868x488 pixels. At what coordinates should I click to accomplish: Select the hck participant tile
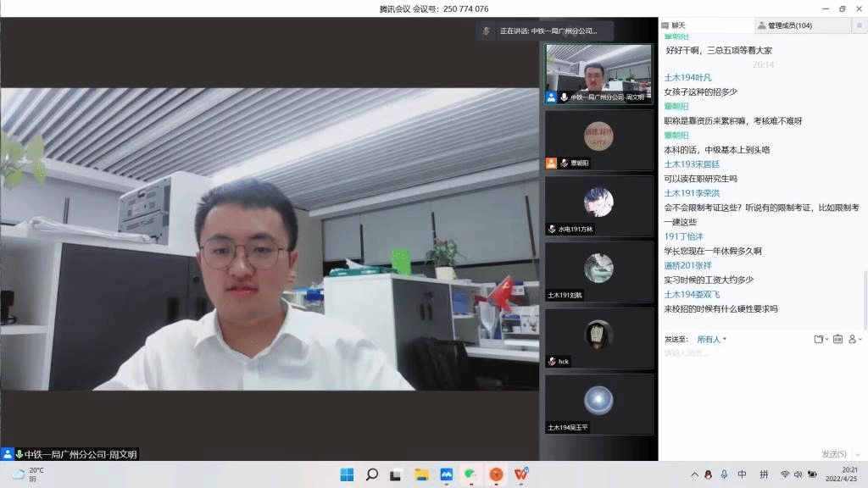(598, 337)
